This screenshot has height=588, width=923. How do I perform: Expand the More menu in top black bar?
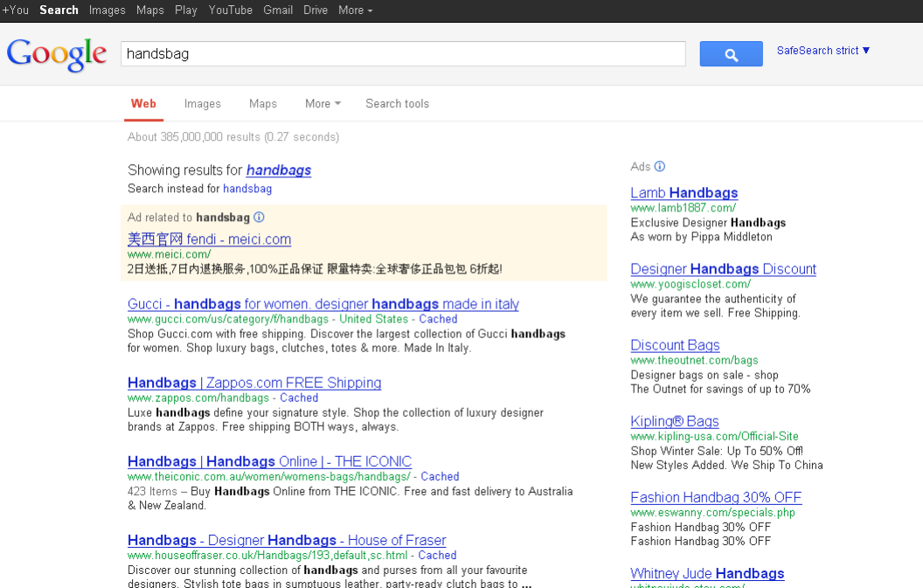[356, 10]
